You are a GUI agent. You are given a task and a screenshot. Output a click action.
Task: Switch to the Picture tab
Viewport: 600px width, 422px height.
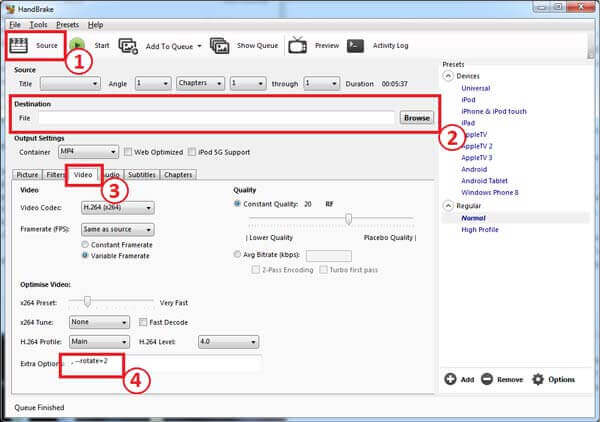point(27,175)
